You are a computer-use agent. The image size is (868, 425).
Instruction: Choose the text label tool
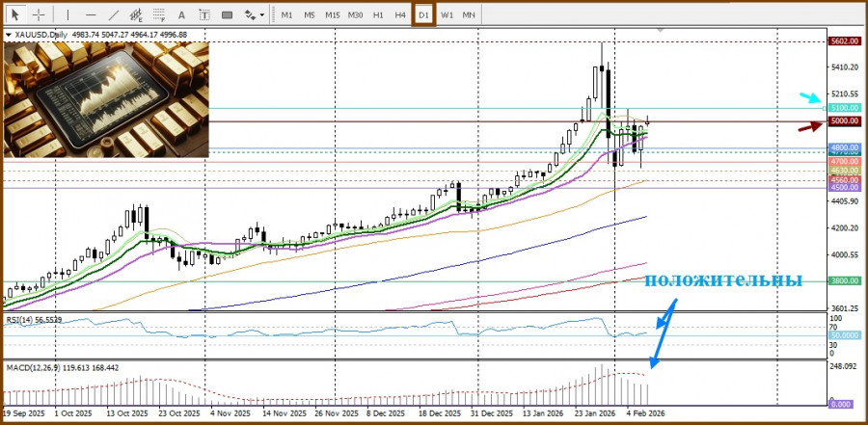coord(204,14)
